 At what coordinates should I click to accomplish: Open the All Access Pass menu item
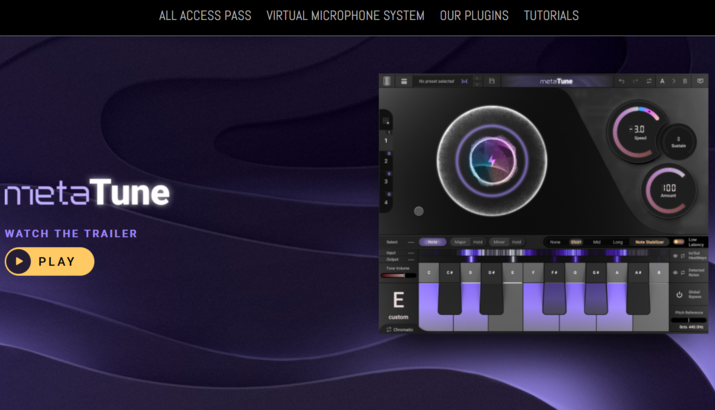[x=205, y=16]
